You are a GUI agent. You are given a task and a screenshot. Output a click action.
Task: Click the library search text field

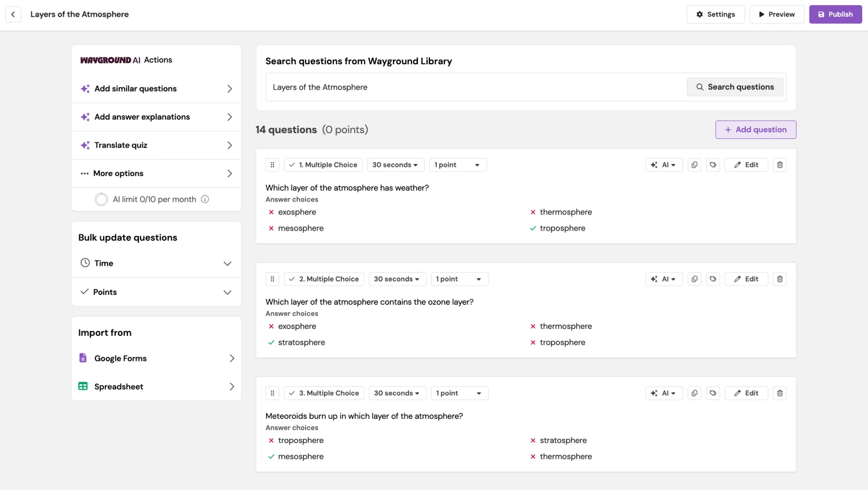(x=475, y=87)
